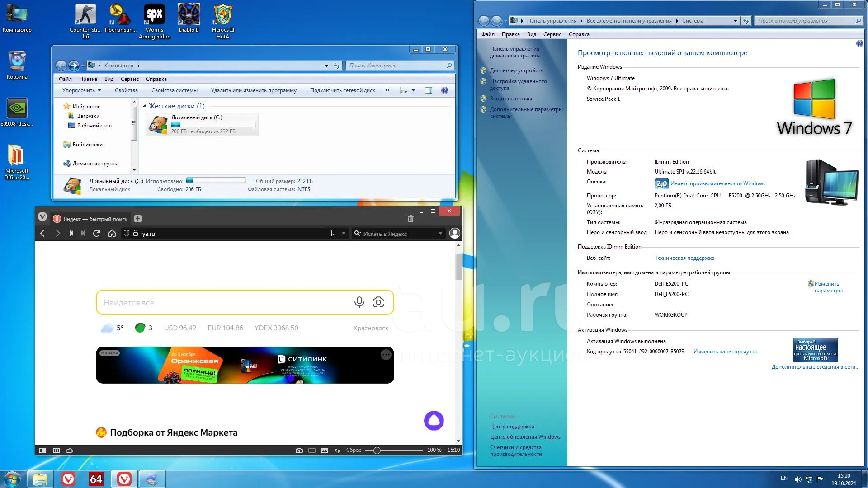The width and height of the screenshot is (868, 488).
Task: Open tab tiling options in status bar
Action: pyautogui.click(x=57, y=450)
